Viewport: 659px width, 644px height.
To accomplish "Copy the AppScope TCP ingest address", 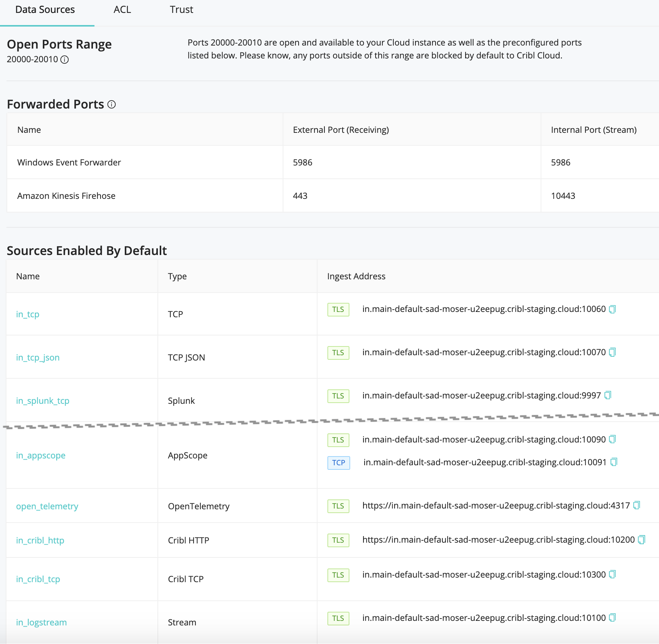I will point(615,462).
